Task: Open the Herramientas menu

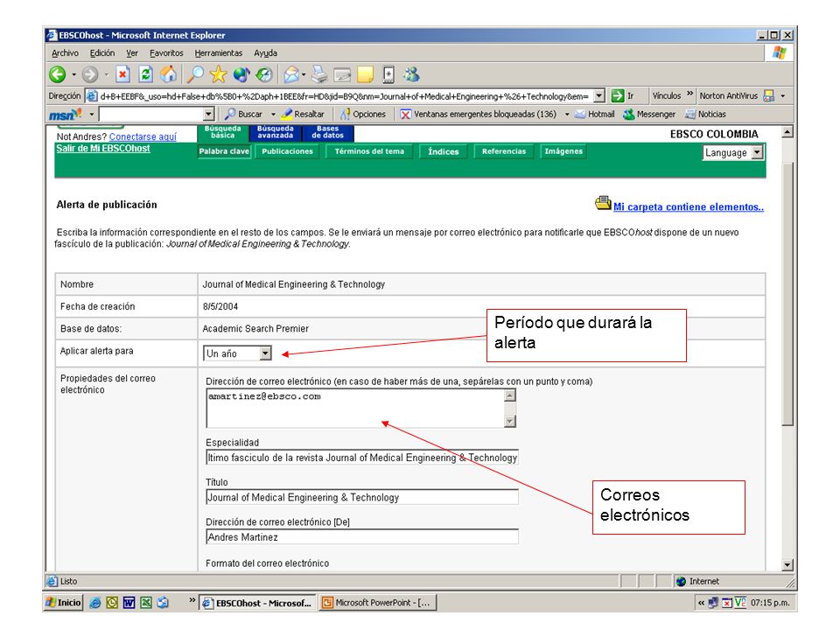Action: click(219, 53)
